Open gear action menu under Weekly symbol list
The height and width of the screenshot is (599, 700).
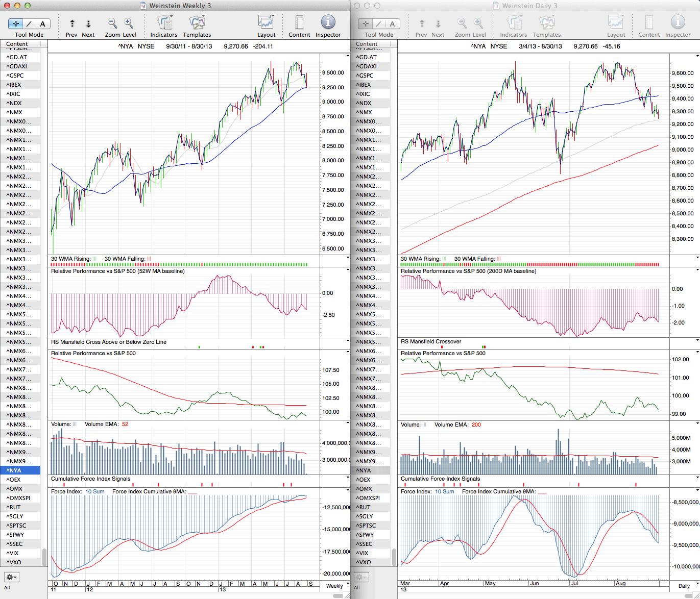click(11, 577)
